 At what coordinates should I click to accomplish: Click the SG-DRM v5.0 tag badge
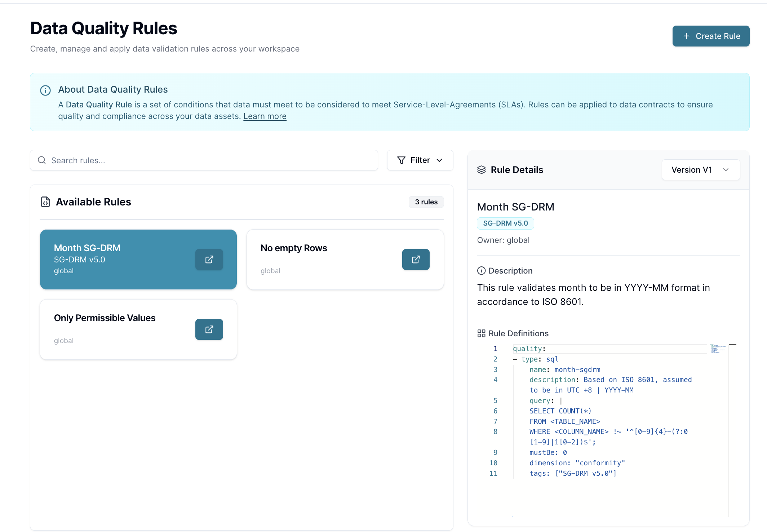click(x=505, y=223)
